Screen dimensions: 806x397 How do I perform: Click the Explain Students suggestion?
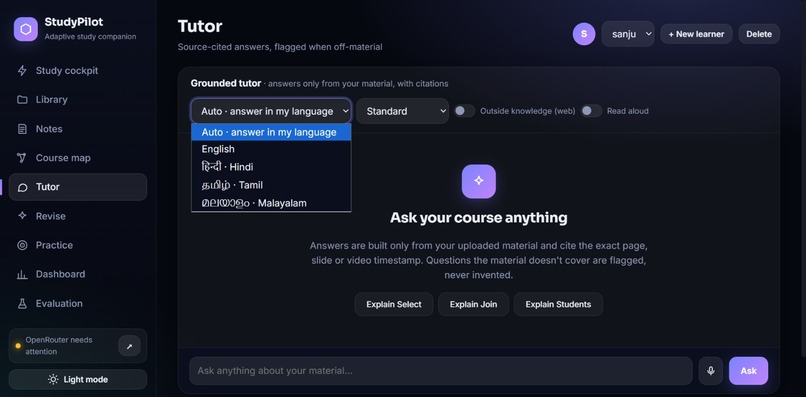pos(558,304)
